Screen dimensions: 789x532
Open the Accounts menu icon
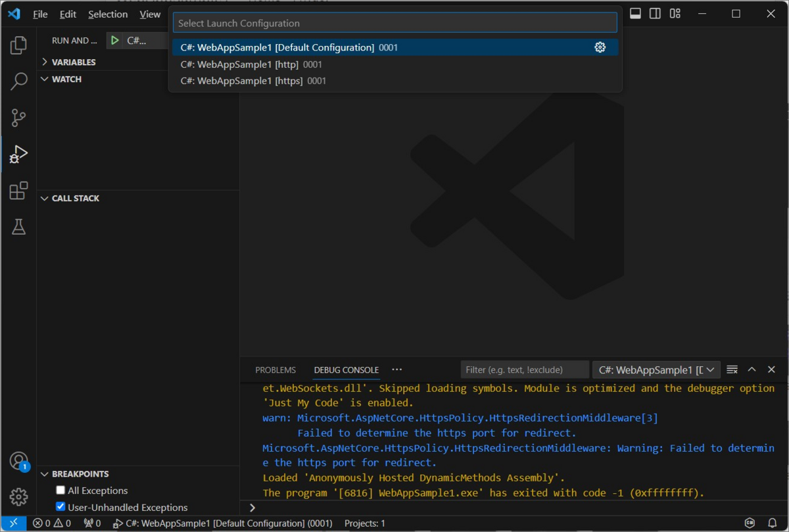[x=18, y=461]
